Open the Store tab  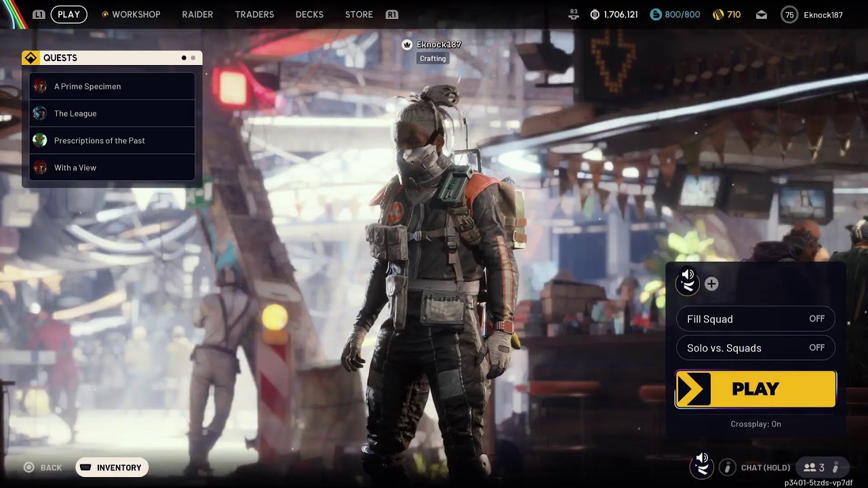[359, 14]
